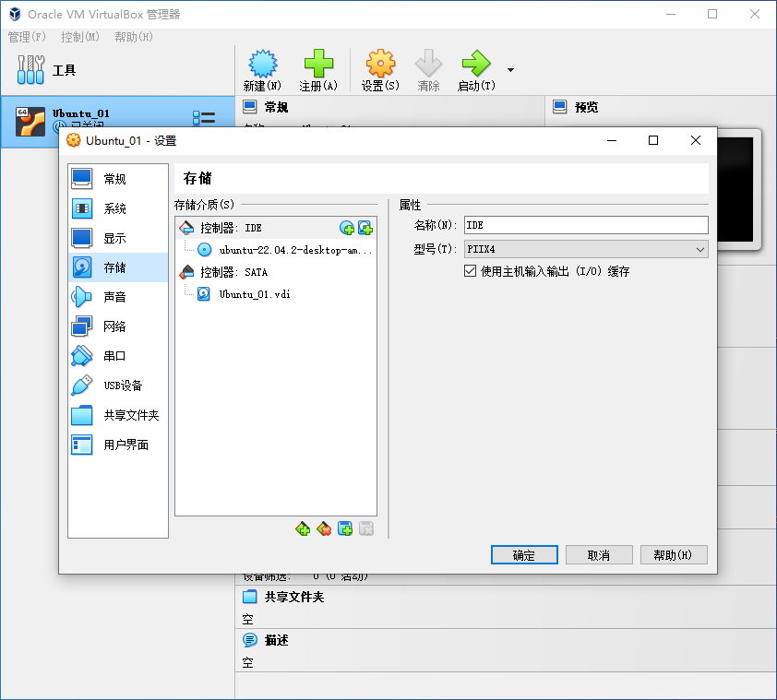Viewport: 777px width, 700px height.
Task: Open the Serial Ports (串口) category
Action: tap(118, 356)
